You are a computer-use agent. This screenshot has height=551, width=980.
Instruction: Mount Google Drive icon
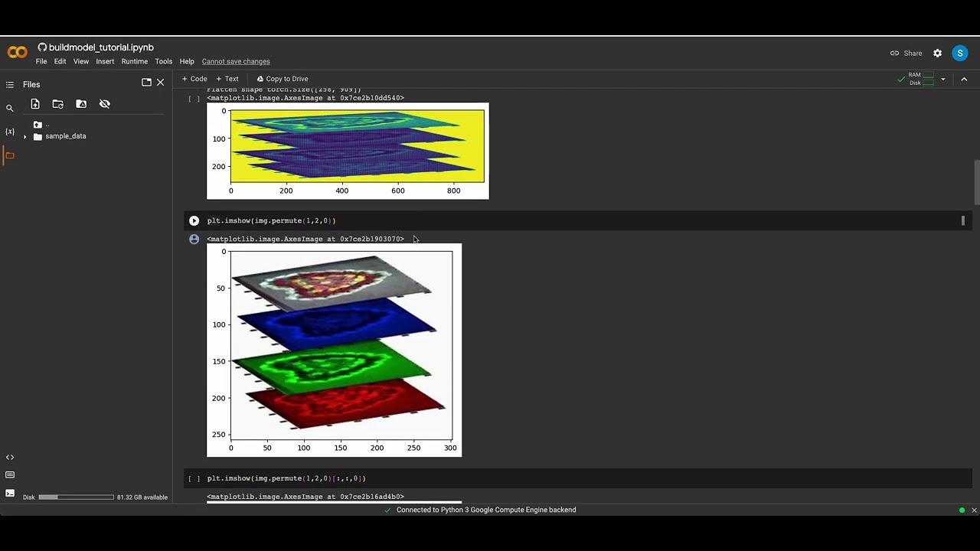[x=81, y=104]
